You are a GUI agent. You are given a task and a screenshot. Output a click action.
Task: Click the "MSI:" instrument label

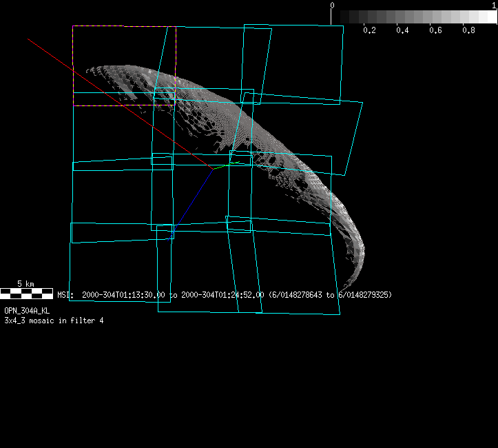pos(65,295)
